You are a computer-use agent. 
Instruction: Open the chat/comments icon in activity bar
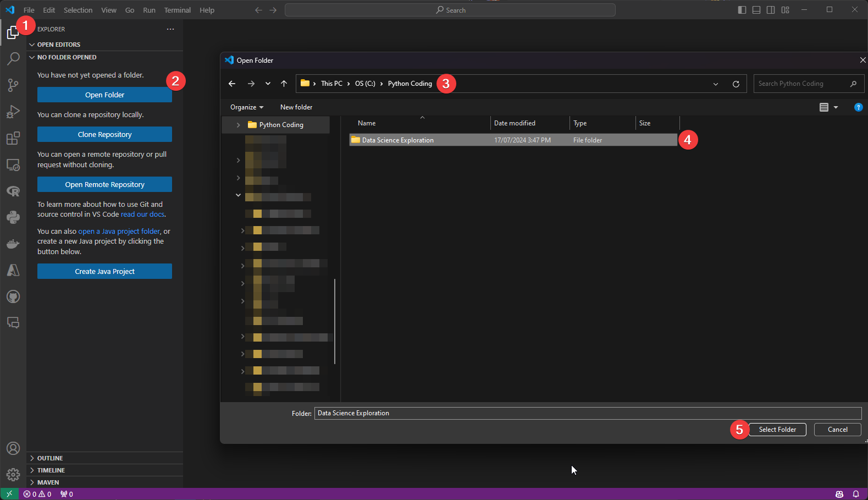13,323
